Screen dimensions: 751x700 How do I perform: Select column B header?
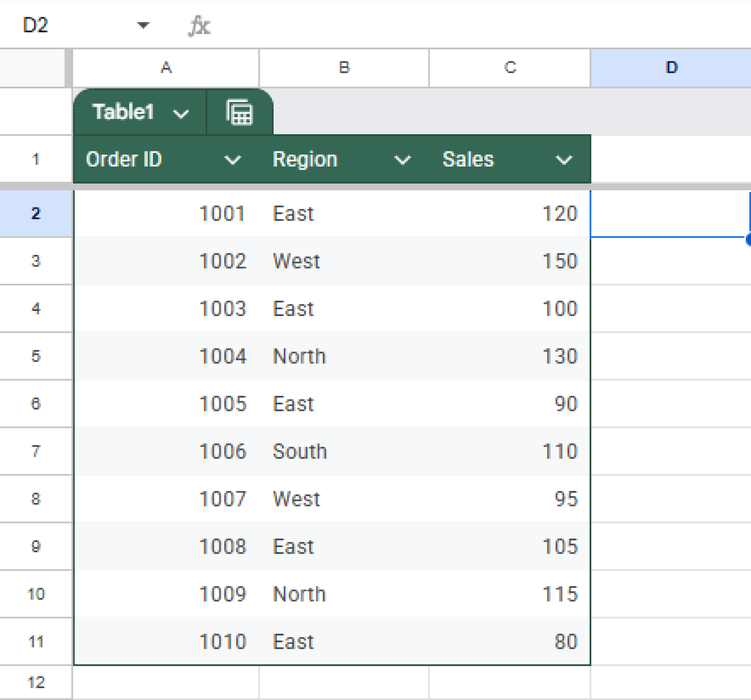click(344, 68)
